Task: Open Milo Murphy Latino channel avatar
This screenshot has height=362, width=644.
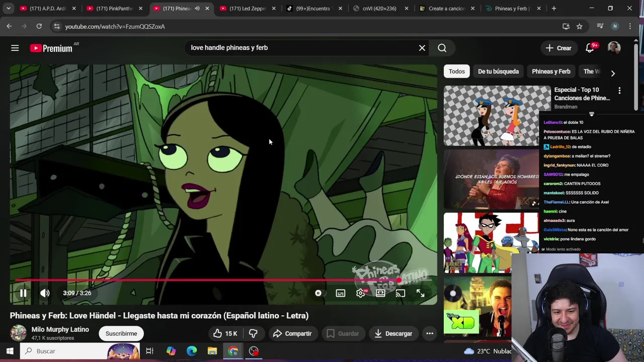Action: [x=19, y=333]
